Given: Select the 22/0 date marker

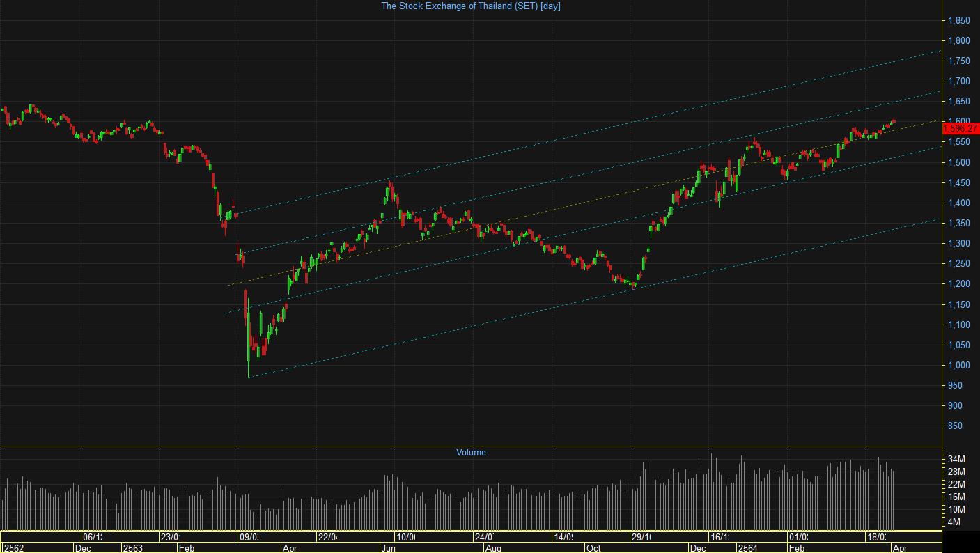Looking at the screenshot, I should pos(327,537).
